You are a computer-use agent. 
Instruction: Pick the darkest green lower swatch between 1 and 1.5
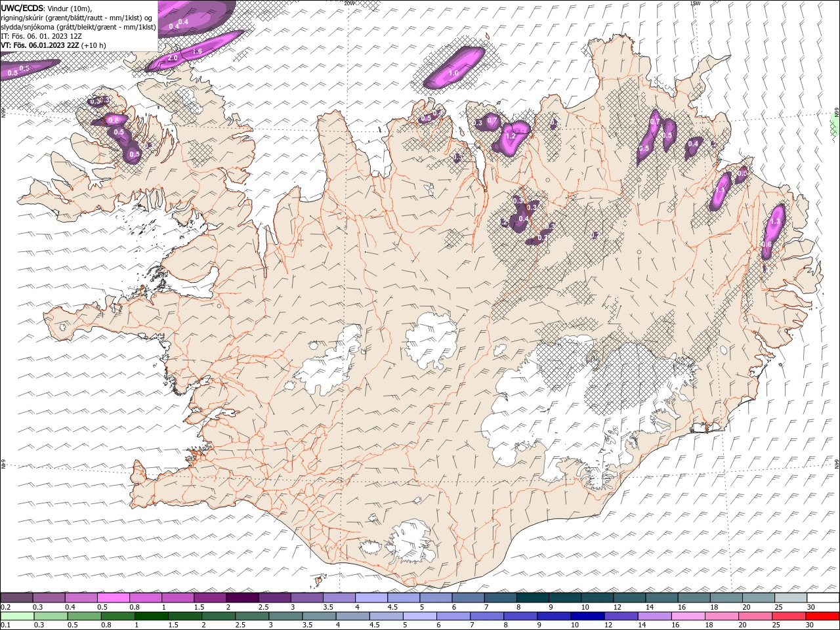pos(151,616)
